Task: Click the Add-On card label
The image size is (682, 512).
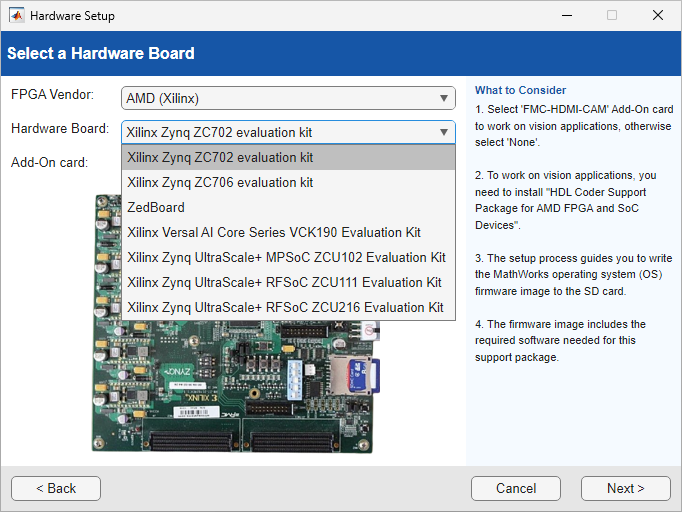Action: tap(49, 162)
